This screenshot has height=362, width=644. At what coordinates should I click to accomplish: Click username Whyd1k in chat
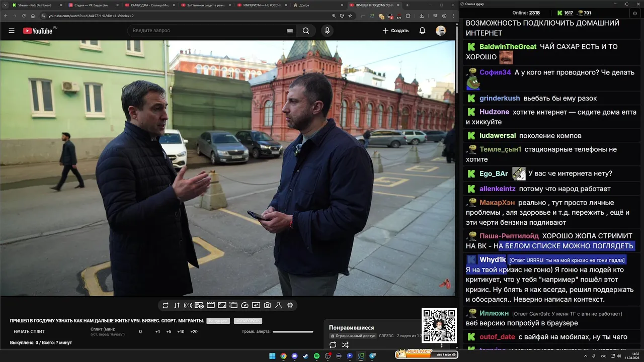click(x=493, y=260)
